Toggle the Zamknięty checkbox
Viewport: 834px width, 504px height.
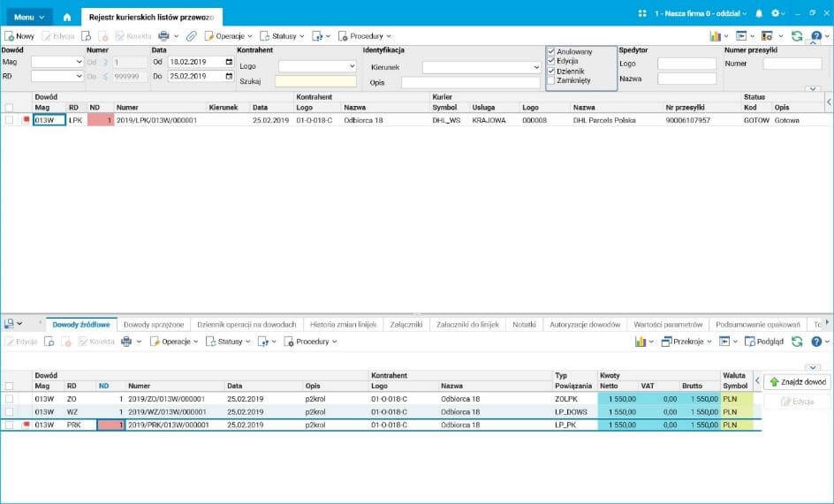551,80
